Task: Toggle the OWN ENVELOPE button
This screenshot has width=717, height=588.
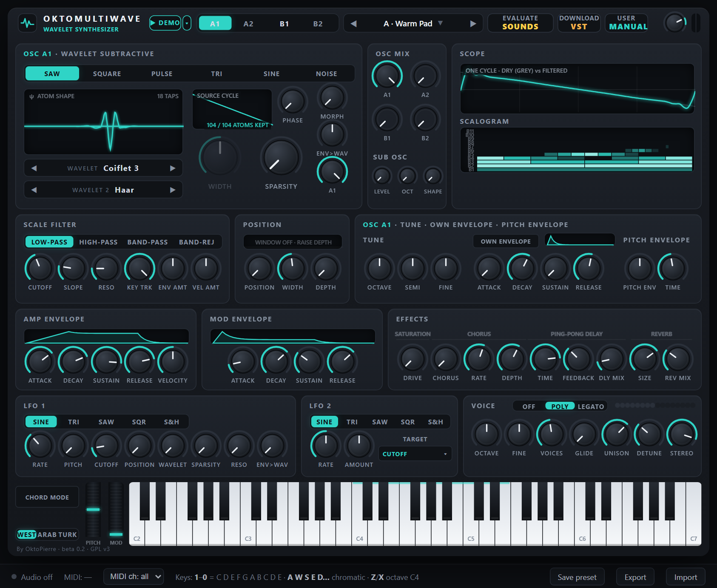Action: tap(506, 241)
